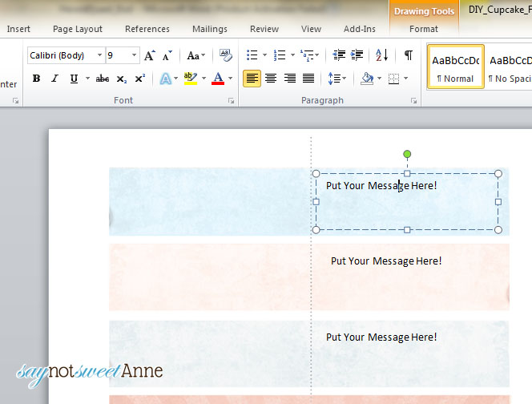Select the Sort A-Z icon

coord(381,55)
